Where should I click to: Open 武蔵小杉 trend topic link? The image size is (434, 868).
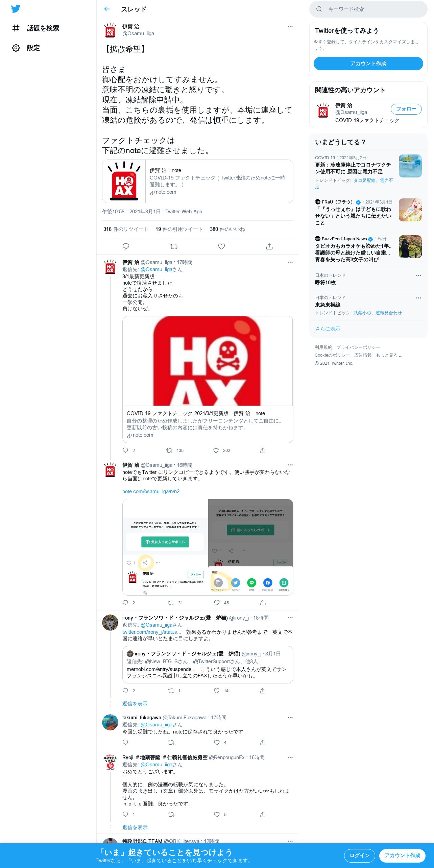362,313
